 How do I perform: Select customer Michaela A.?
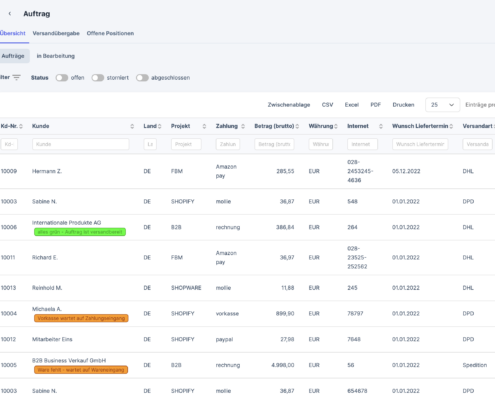47,309
